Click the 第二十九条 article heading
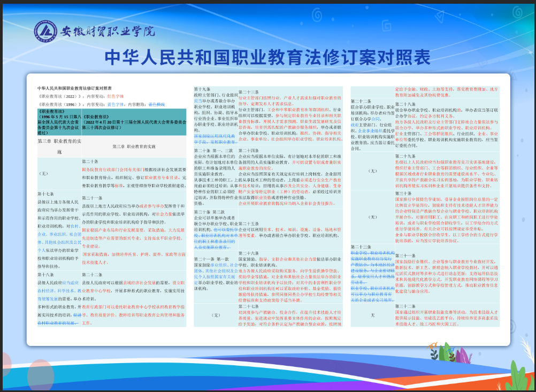The image size is (536, 392). point(405,156)
